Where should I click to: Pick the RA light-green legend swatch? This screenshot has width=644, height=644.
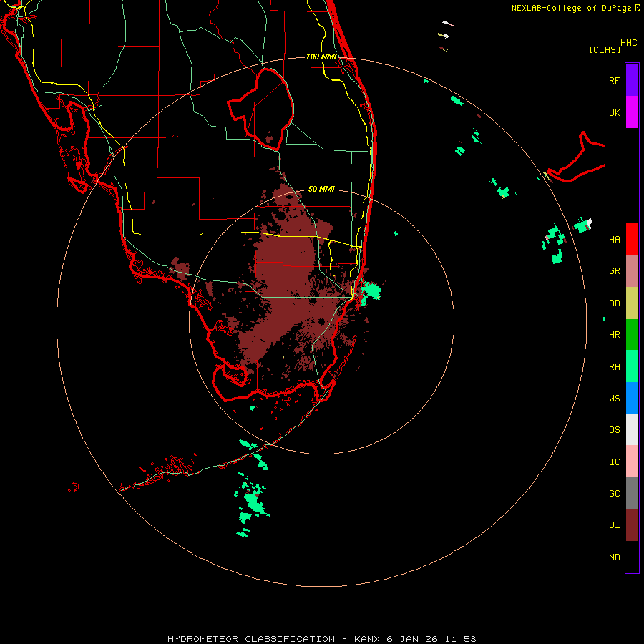pyautogui.click(x=632, y=366)
